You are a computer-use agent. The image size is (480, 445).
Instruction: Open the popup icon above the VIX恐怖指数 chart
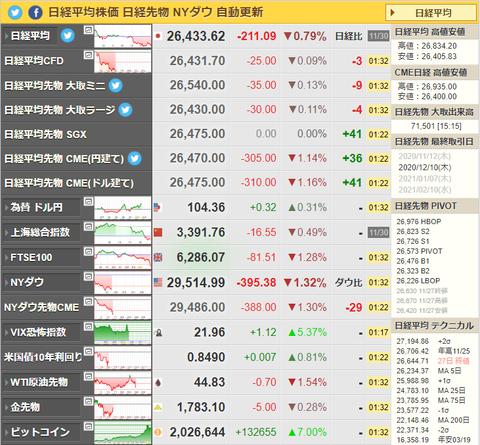[x=88, y=326]
